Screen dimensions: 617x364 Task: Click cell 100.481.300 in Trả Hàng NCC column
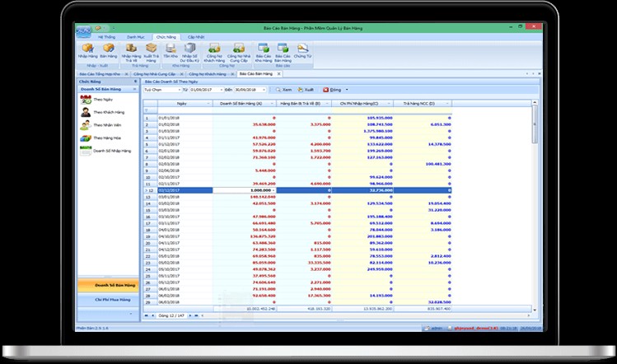[438, 164]
